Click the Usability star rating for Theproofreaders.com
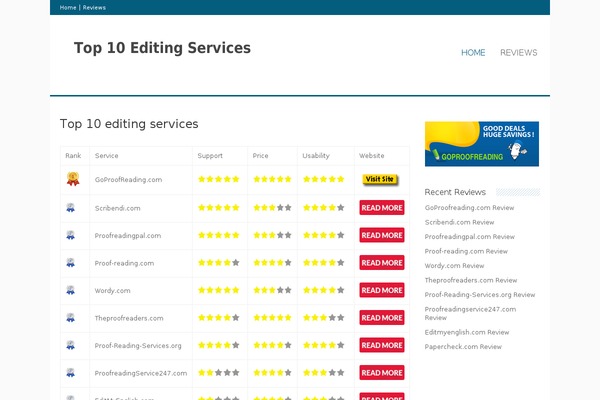Image resolution: width=600 pixels, height=400 pixels. pyautogui.click(x=324, y=318)
